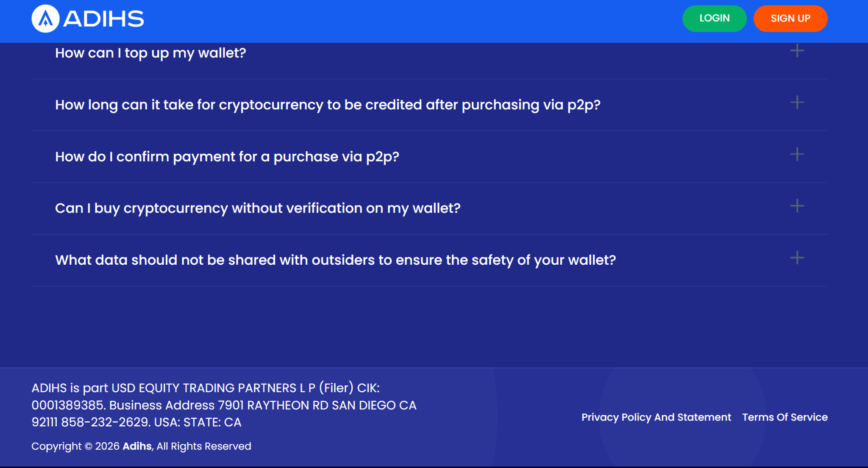Open "What data should not be shared" question
868x468 pixels.
pos(335,260)
